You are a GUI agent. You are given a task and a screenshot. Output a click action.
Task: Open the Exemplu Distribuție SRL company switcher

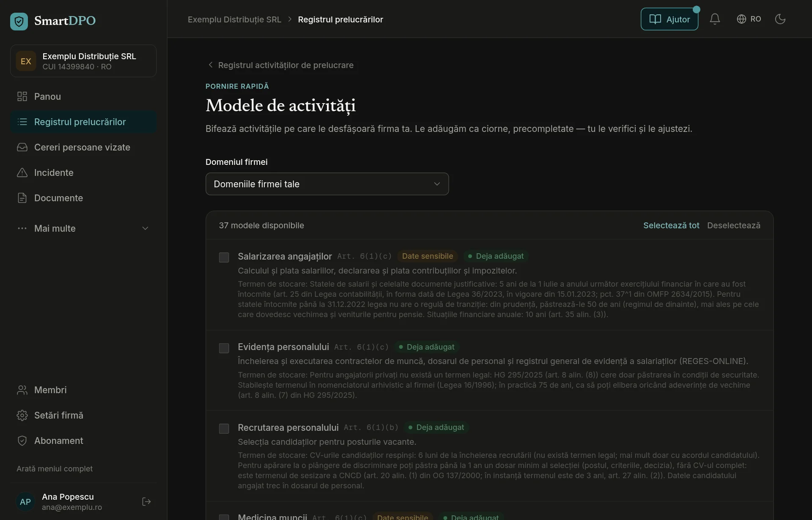click(83, 61)
